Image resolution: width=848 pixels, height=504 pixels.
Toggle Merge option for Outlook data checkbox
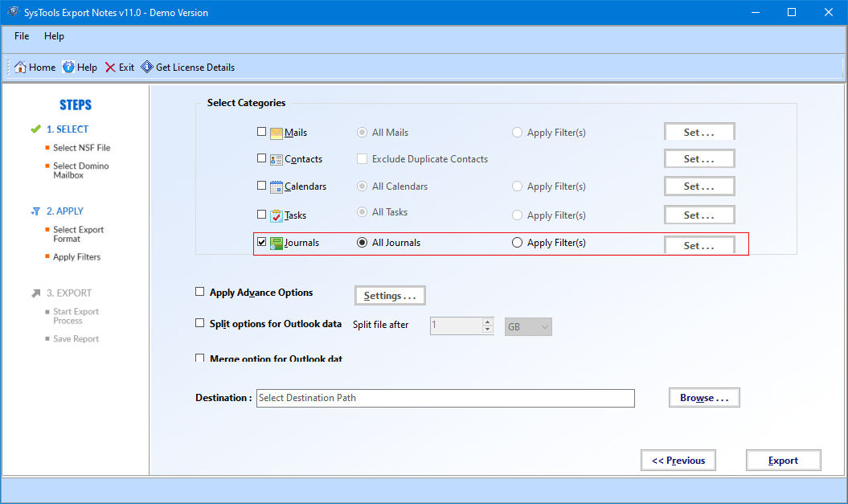point(199,358)
